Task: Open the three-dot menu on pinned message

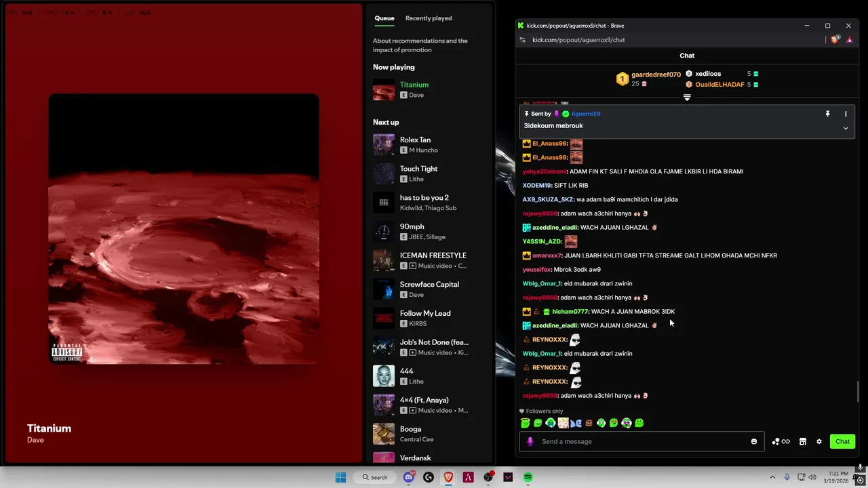Action: [x=846, y=114]
